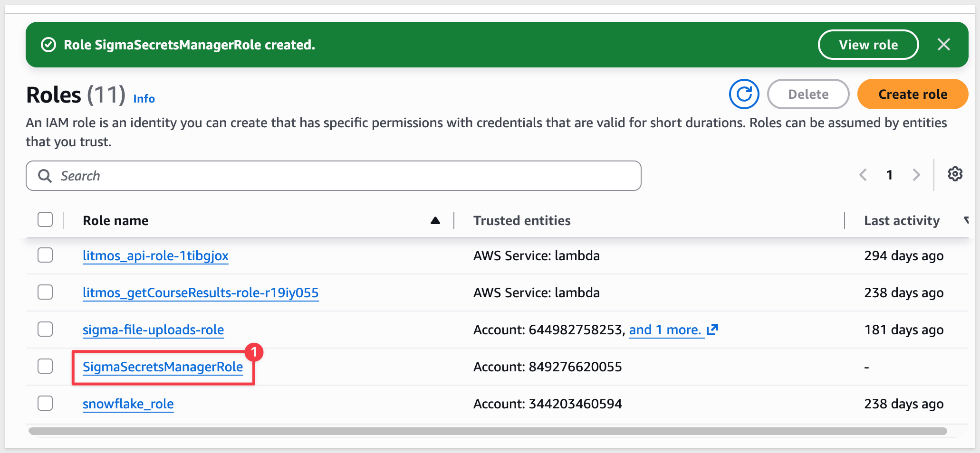Go to next page arrow
The height and width of the screenshot is (453, 980).
tap(916, 175)
